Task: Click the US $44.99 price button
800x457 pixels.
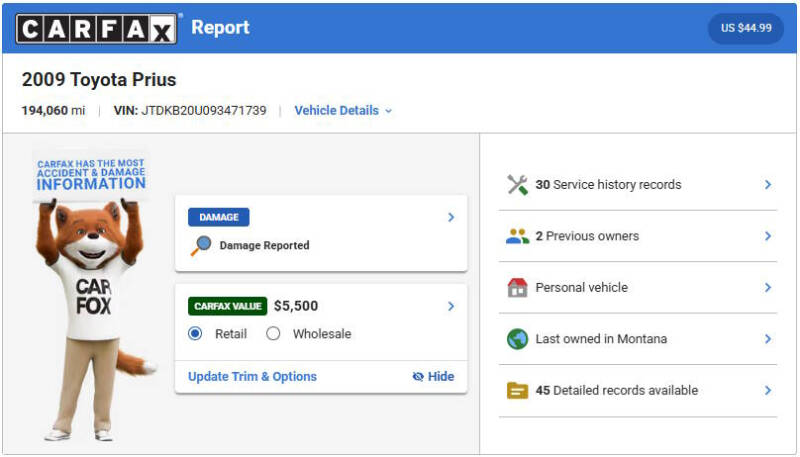Action: click(x=746, y=28)
